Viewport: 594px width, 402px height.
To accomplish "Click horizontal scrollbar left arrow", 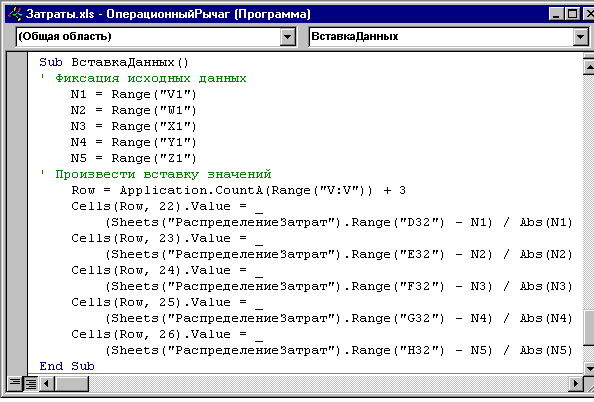I will click(x=47, y=383).
